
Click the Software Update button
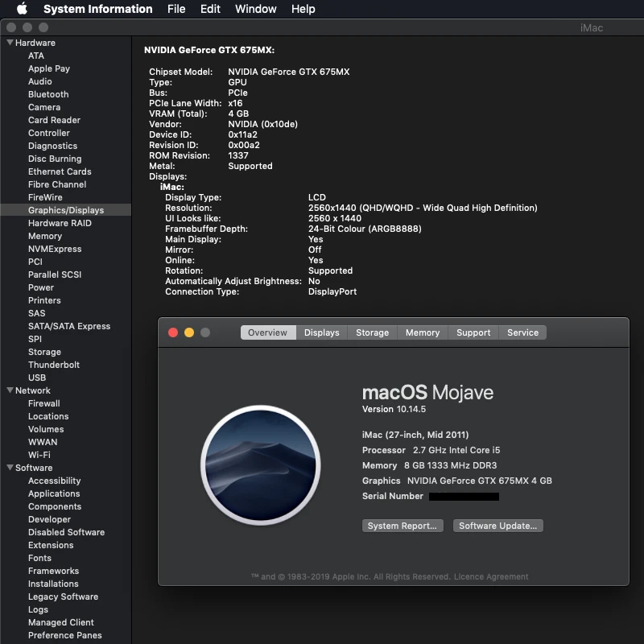tap(497, 525)
